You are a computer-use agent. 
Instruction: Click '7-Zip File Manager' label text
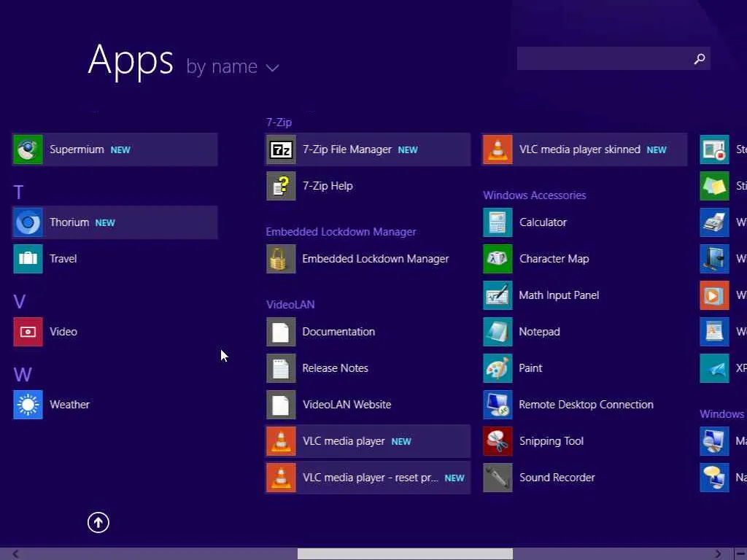pyautogui.click(x=347, y=149)
